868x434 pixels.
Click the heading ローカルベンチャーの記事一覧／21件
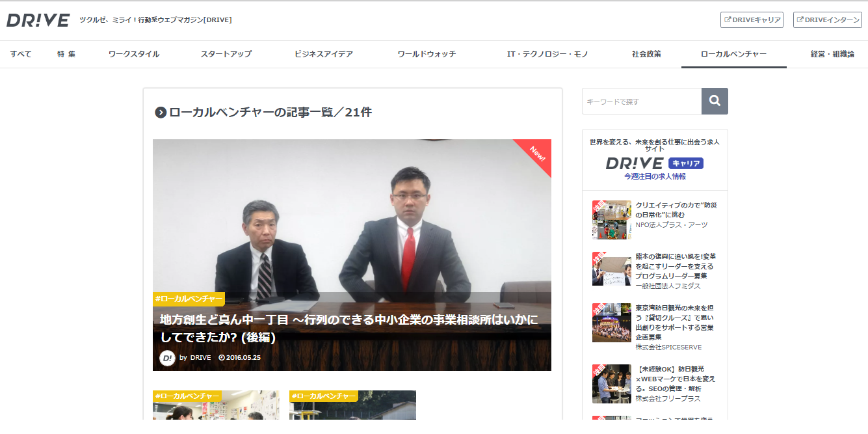click(x=270, y=113)
